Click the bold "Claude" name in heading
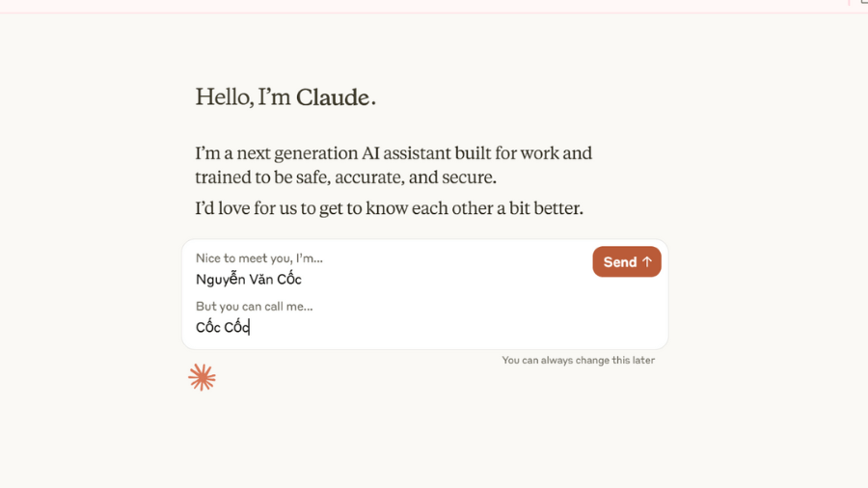This screenshot has width=868, height=488. [333, 97]
